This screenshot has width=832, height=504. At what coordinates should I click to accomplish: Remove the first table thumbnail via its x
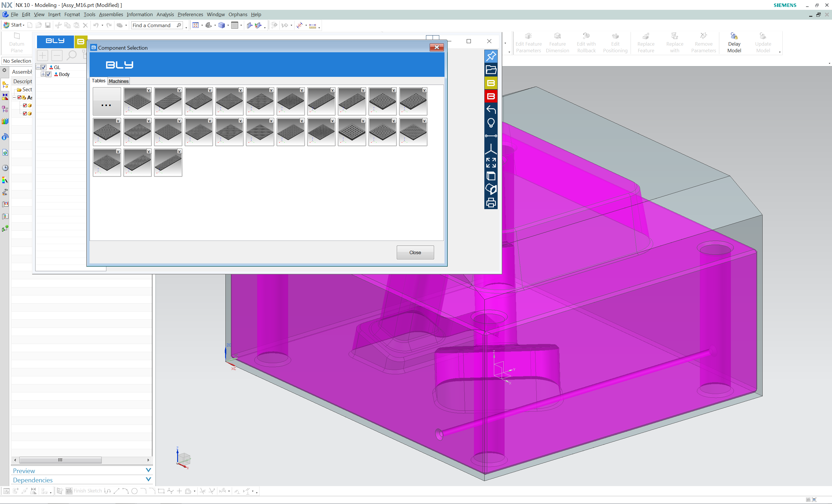(149, 90)
